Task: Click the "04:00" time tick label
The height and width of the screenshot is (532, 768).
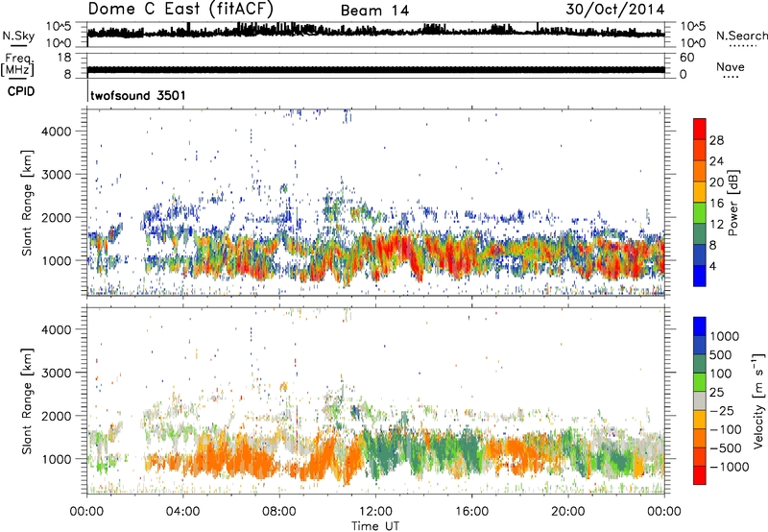Action: (x=182, y=512)
